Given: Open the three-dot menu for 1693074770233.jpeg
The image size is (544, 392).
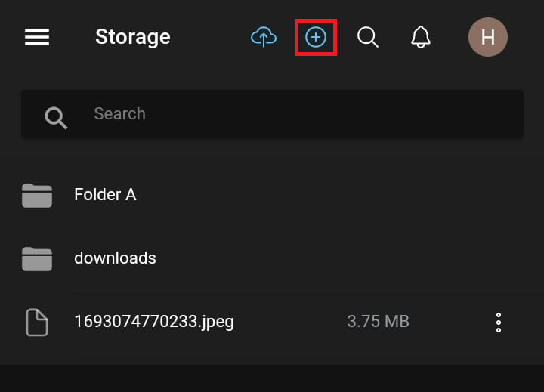Looking at the screenshot, I should coord(498,322).
